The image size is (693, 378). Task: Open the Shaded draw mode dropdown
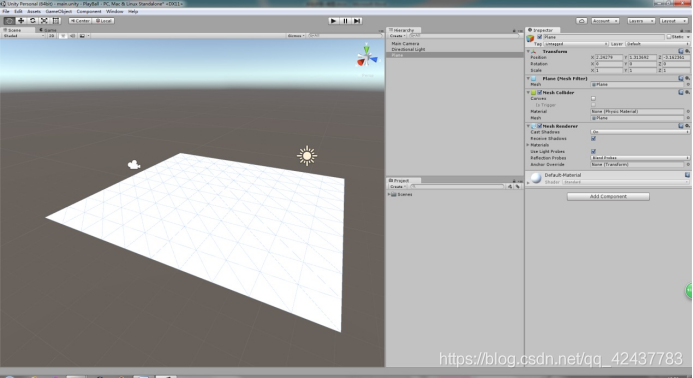click(23, 36)
